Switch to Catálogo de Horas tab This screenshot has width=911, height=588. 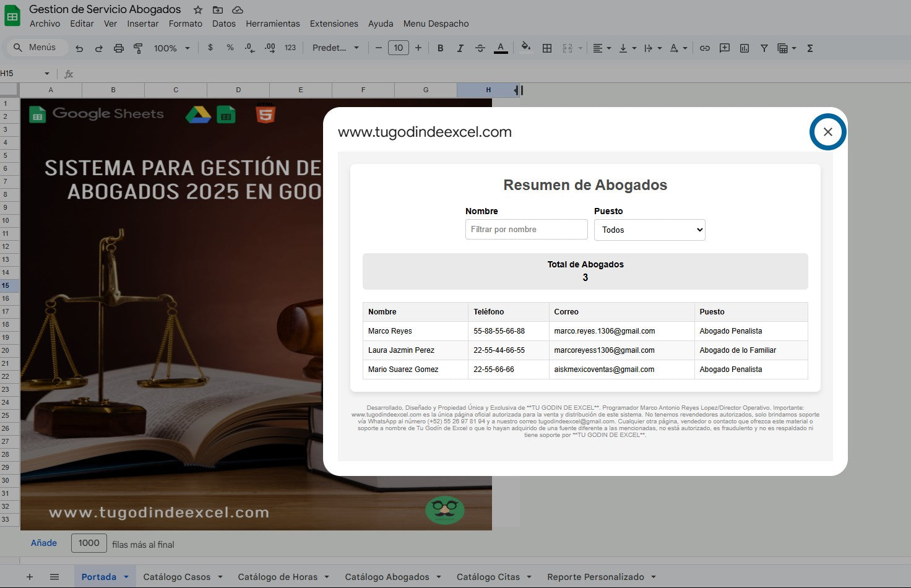pos(278,577)
